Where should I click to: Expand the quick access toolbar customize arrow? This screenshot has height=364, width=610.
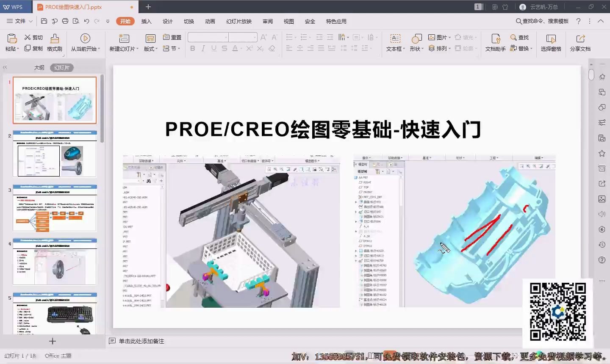coord(108,21)
